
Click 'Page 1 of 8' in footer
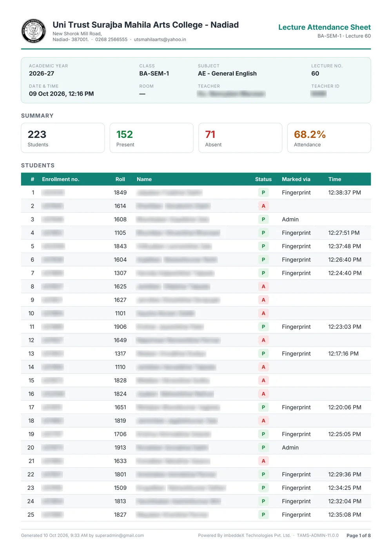[359, 536]
